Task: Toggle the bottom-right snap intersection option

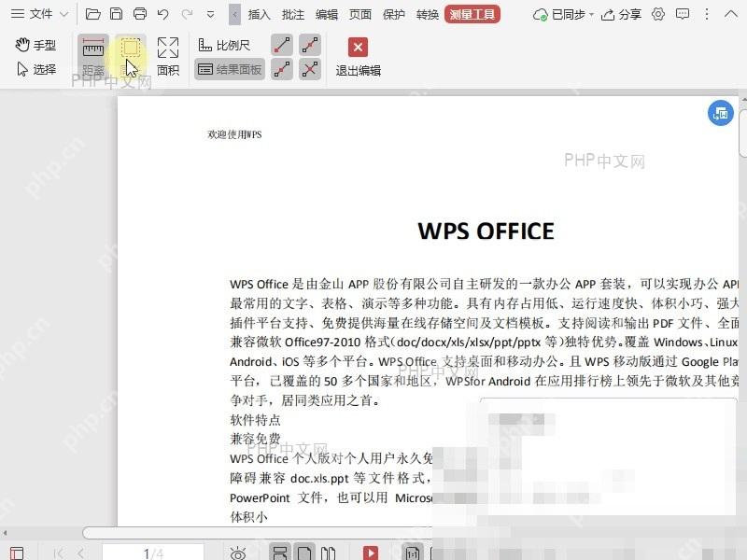Action: pos(310,69)
